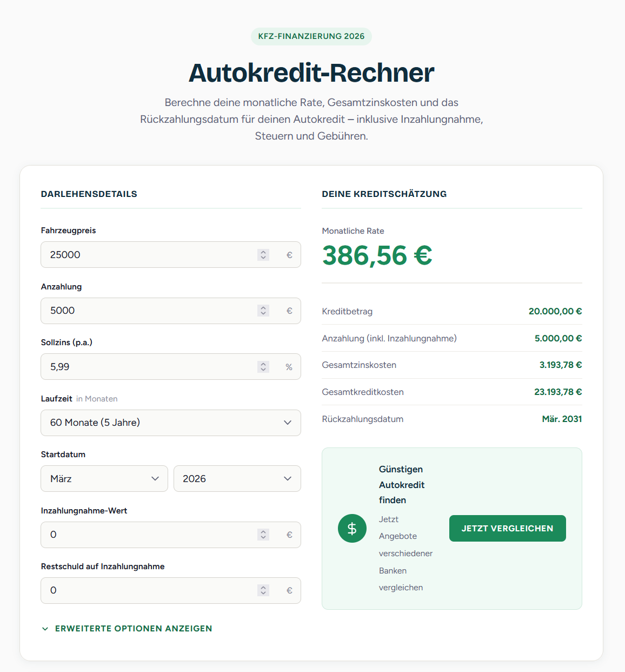The height and width of the screenshot is (672, 625).
Task: Click the Sollzins input field
Action: pyautogui.click(x=171, y=367)
